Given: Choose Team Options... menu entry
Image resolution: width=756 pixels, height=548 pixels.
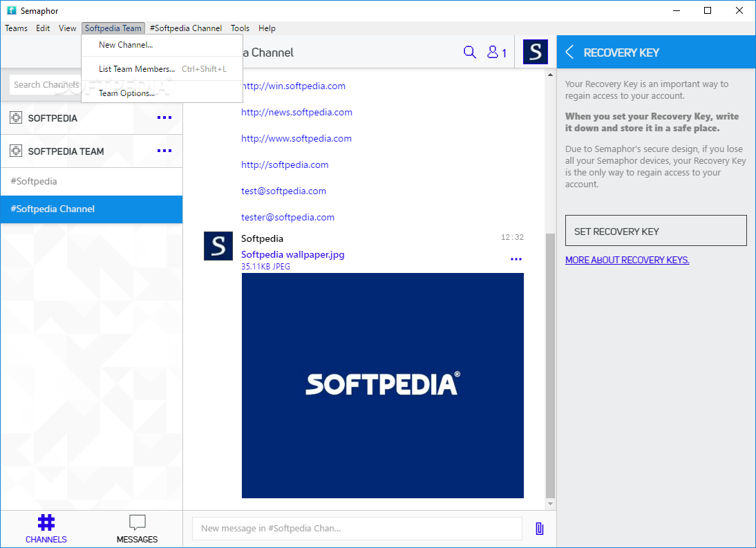Looking at the screenshot, I should pos(162,93).
